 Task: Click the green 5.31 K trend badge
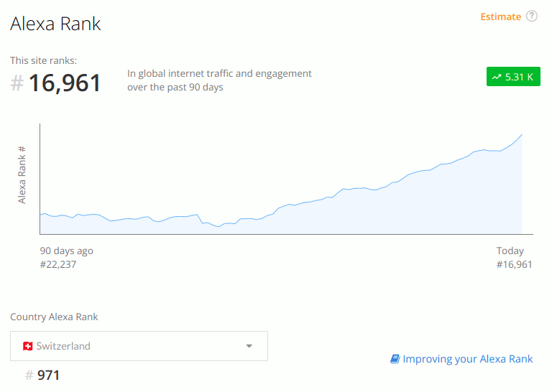point(513,77)
